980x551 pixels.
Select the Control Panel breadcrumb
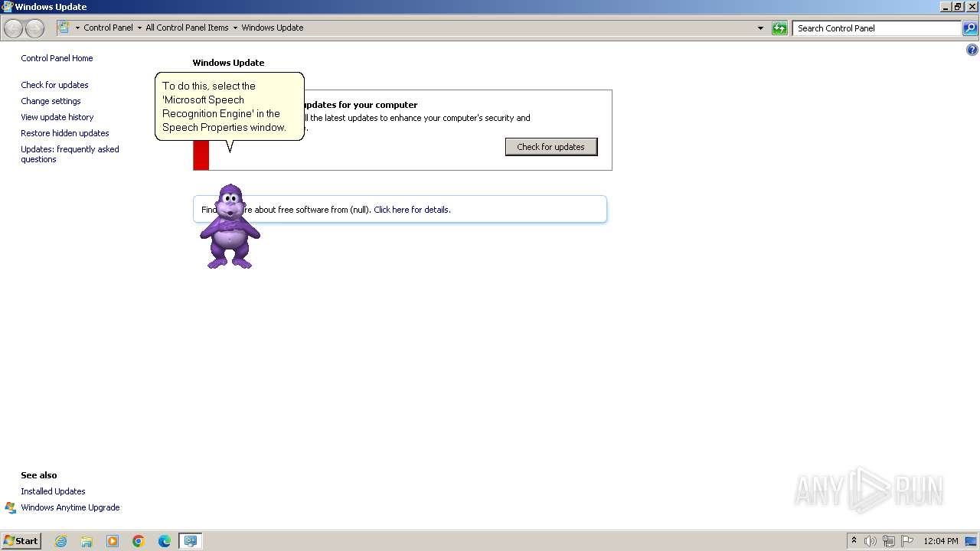108,28
